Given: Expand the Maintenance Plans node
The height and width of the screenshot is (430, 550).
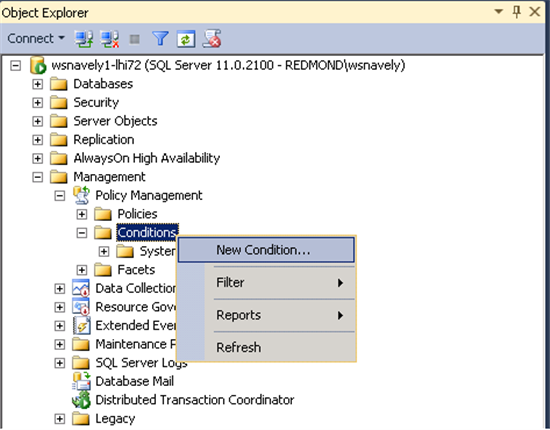Looking at the screenshot, I should (x=60, y=344).
